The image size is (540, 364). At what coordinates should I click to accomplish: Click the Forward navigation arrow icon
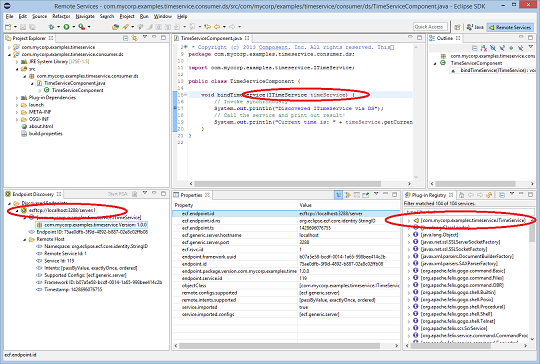coord(232,27)
